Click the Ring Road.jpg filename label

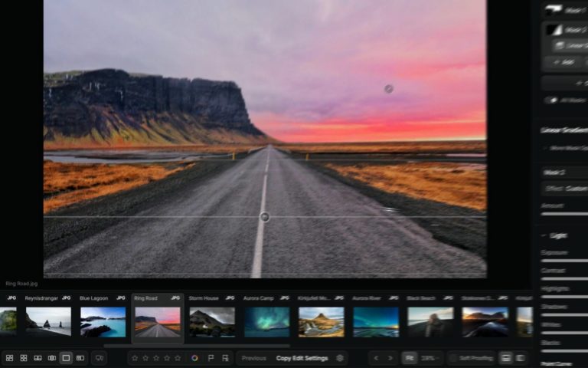pos(21,284)
